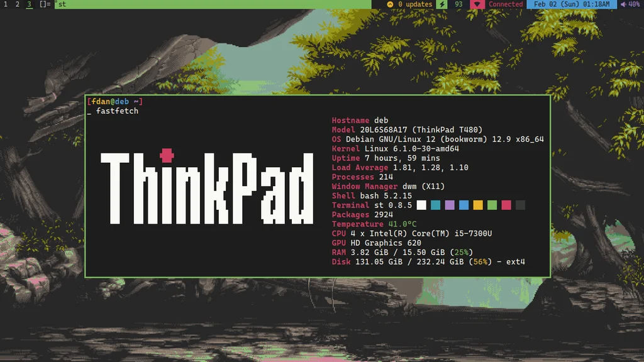Click the Kernel Linux 6.1.0-30-amd64 line
The height and width of the screenshot is (362, 644).
click(x=396, y=148)
